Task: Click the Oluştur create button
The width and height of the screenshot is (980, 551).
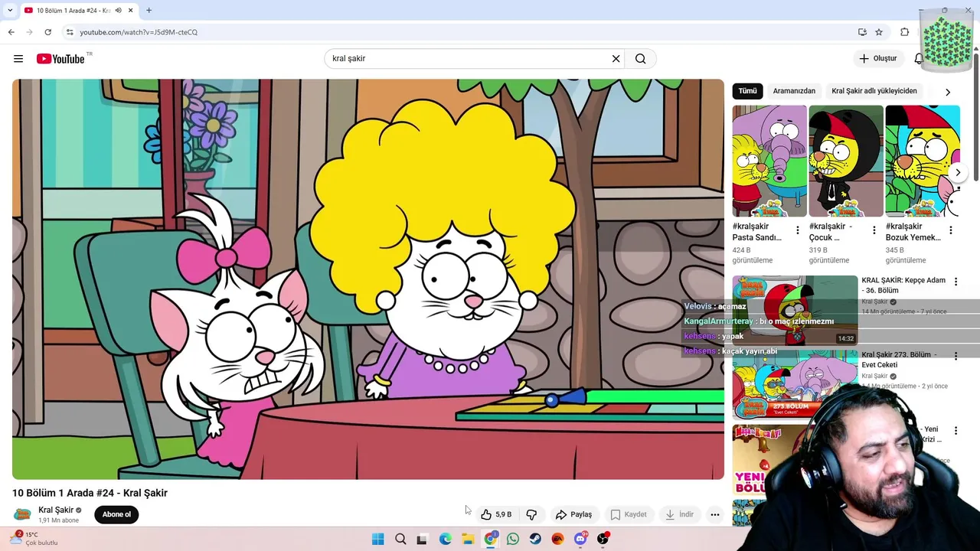Action: pos(877,59)
